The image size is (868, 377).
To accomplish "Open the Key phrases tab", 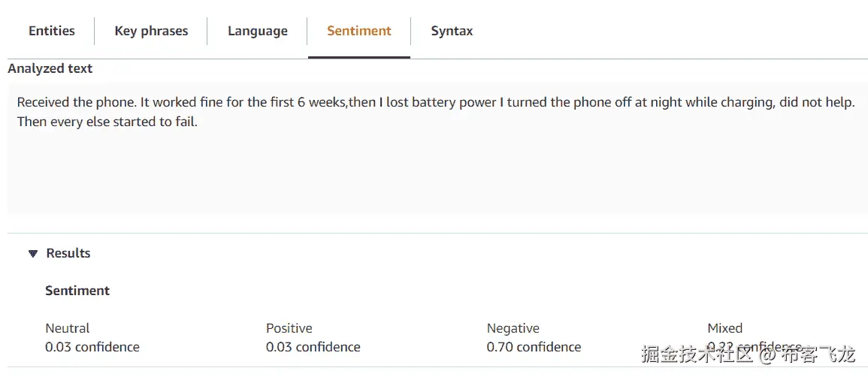I will click(x=151, y=31).
